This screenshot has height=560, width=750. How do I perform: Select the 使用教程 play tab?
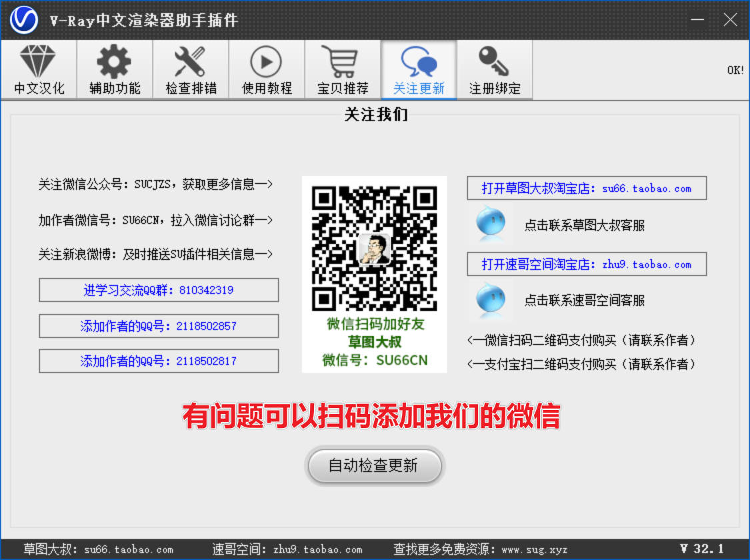[267, 70]
